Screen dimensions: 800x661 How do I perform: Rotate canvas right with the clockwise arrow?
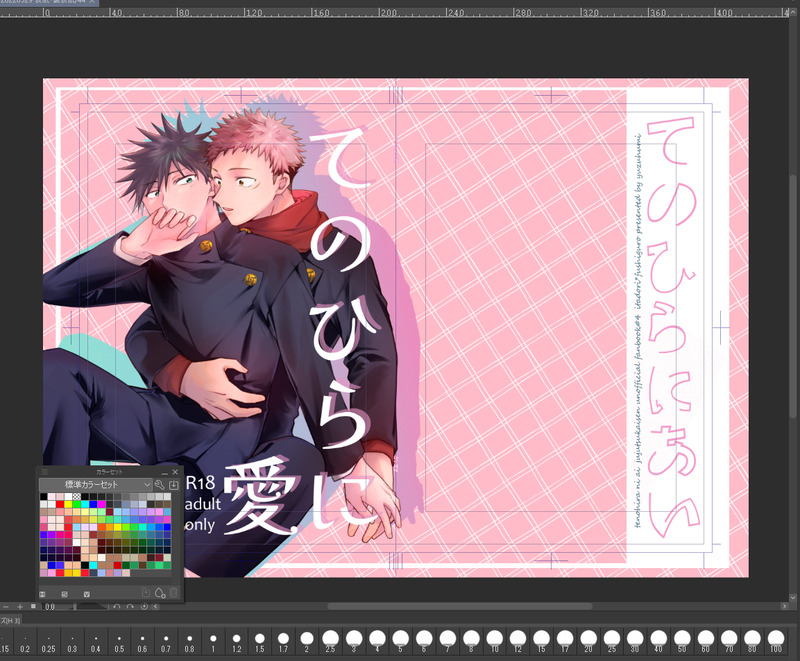click(130, 606)
